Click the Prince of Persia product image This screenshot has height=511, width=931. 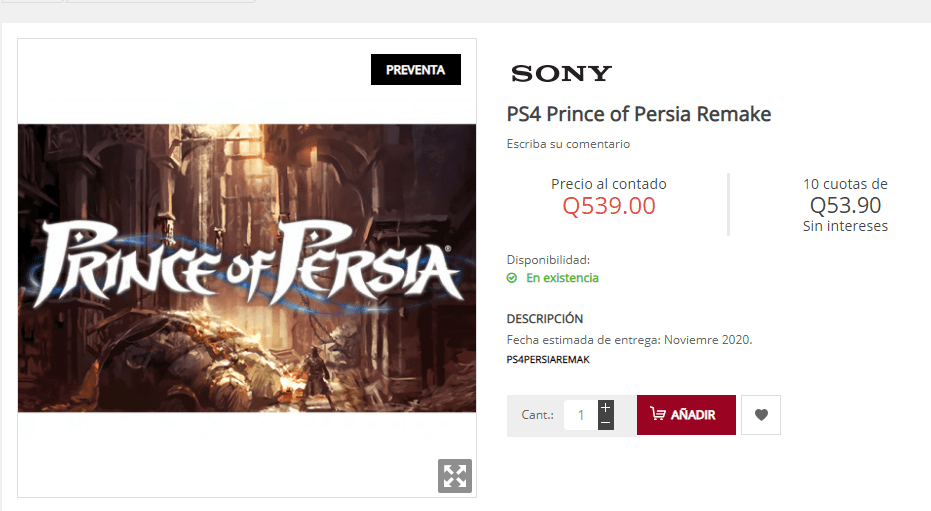247,268
